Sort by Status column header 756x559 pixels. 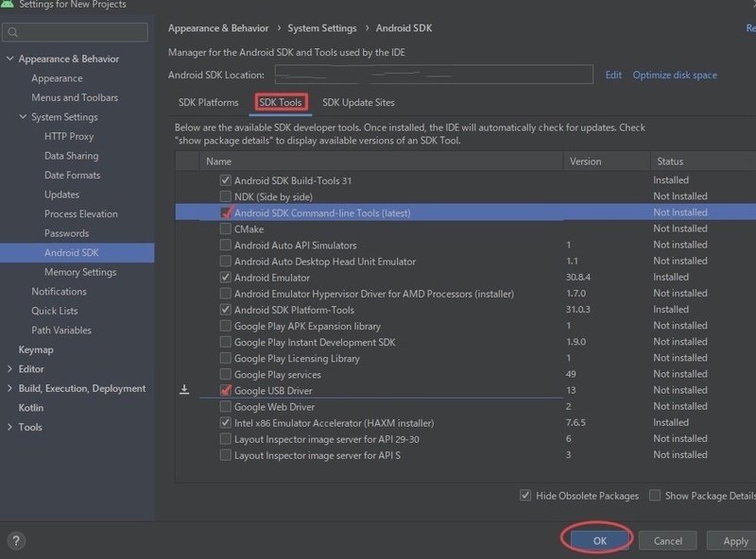coord(703,161)
